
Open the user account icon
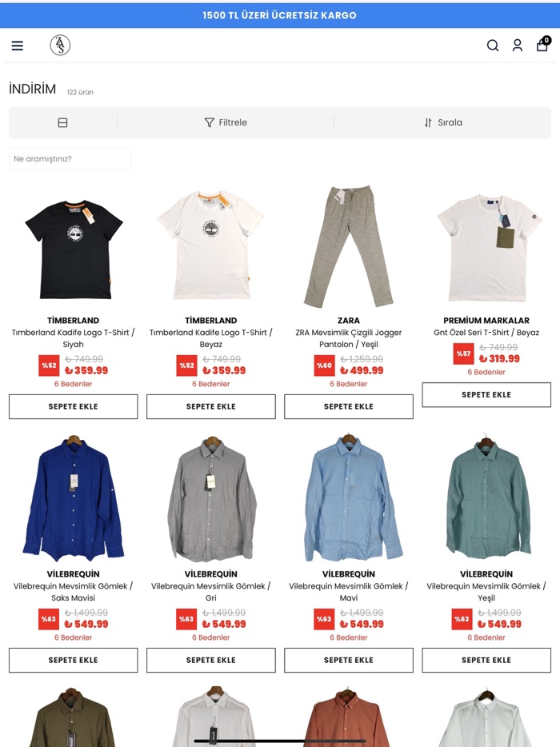click(x=517, y=46)
